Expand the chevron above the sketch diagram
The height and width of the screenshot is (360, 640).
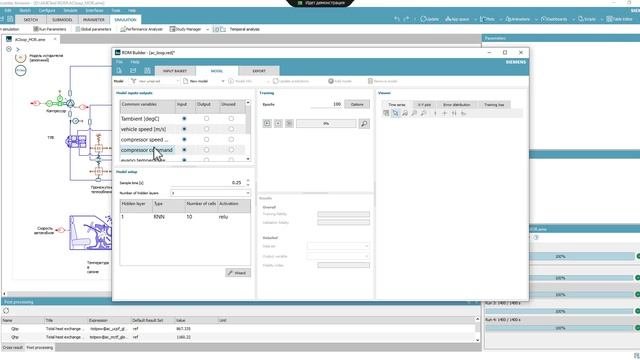coord(18,49)
